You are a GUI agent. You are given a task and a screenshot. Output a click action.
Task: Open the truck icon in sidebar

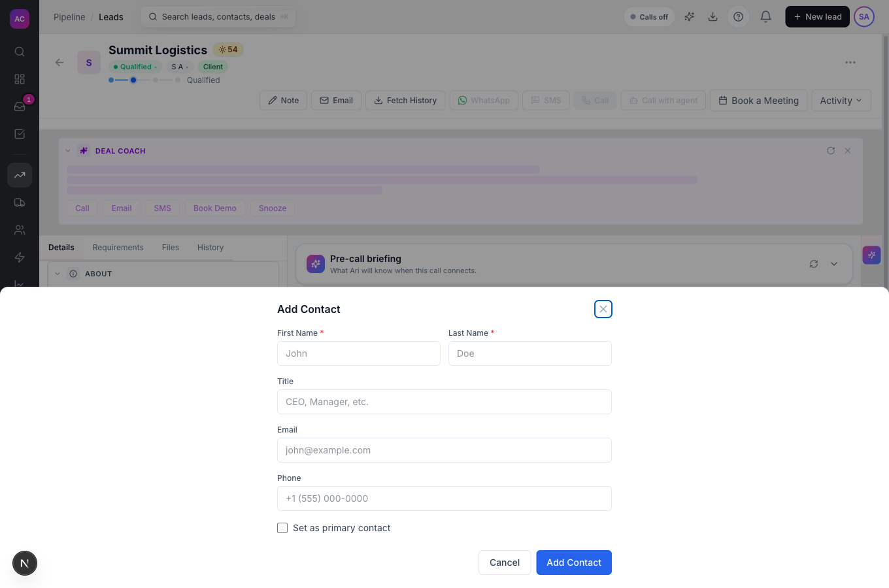click(20, 203)
